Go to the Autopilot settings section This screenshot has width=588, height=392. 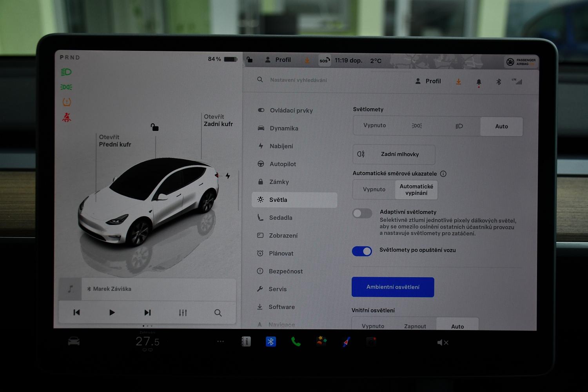tap(282, 164)
